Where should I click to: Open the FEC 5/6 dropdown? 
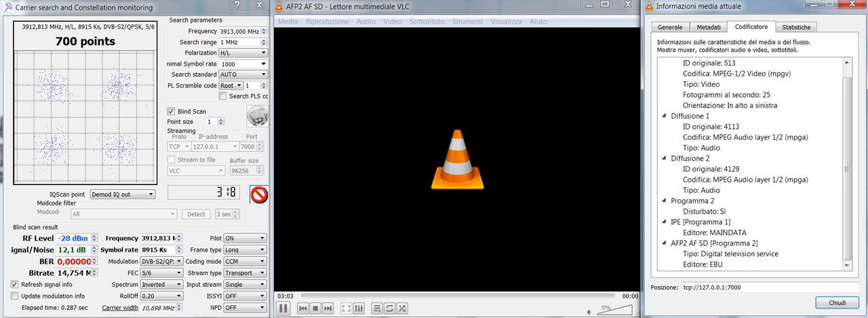click(161, 273)
